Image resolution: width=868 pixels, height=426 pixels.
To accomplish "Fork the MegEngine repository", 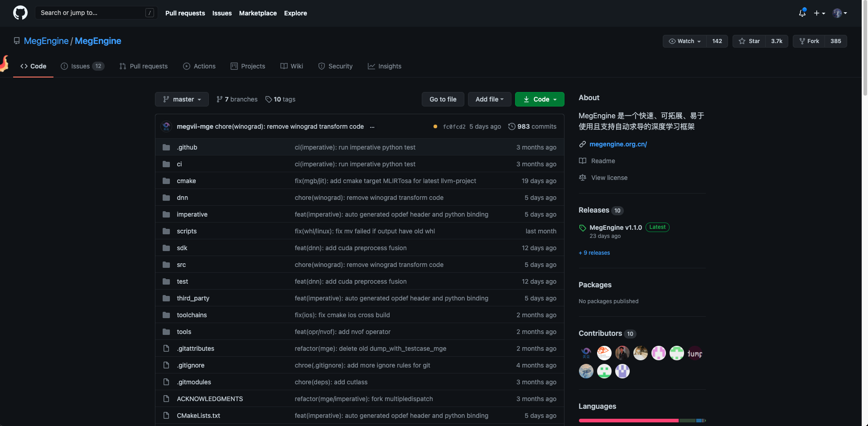I will 809,41.
